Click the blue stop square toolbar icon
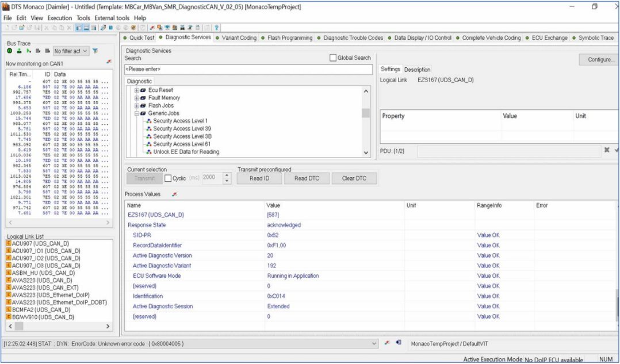 pos(110,28)
